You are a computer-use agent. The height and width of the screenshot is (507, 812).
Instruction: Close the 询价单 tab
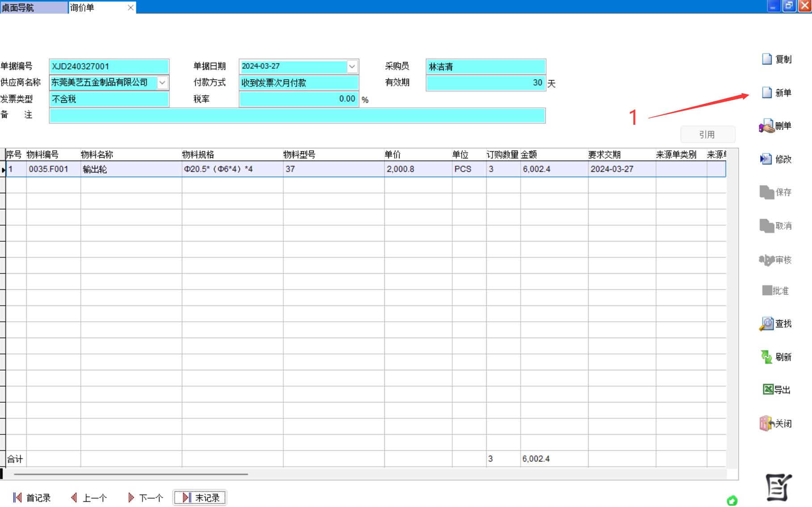[x=130, y=8]
